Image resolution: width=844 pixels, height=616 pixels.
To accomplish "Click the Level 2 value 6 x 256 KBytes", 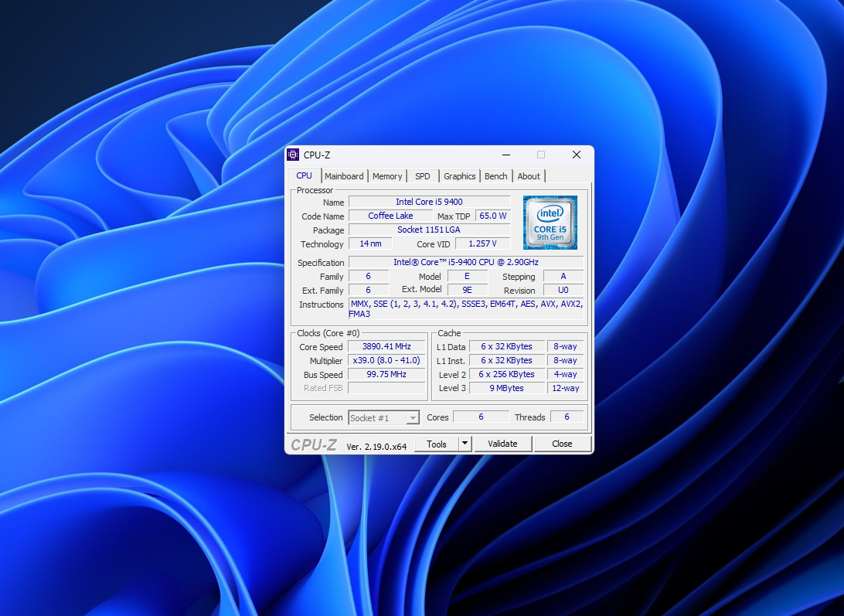I will click(x=506, y=374).
